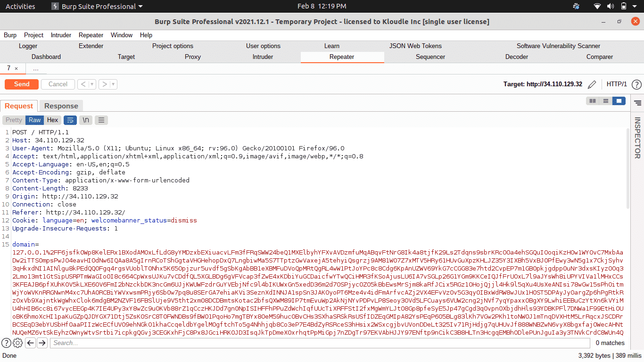Image resolution: width=644 pixels, height=362 pixels.
Task: Switch to the Request tab
Action: 19,106
